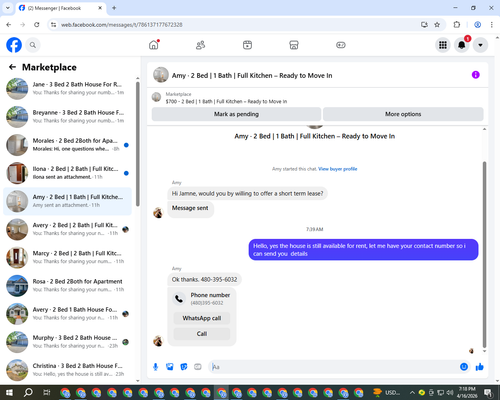The width and height of the screenshot is (500, 400).
Task: Click the Facebook search magnifier icon
Action: point(33,45)
